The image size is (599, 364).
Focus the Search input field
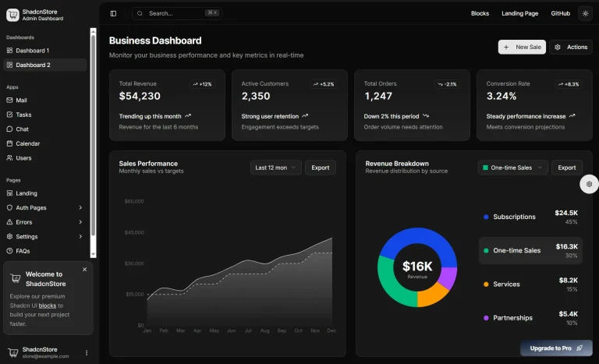pyautogui.click(x=177, y=13)
